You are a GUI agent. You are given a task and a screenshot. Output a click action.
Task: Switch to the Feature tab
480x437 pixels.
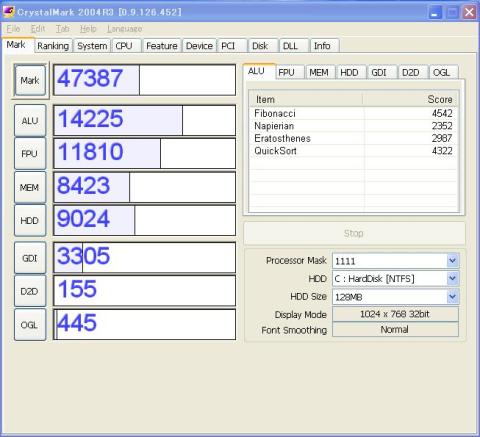(162, 46)
